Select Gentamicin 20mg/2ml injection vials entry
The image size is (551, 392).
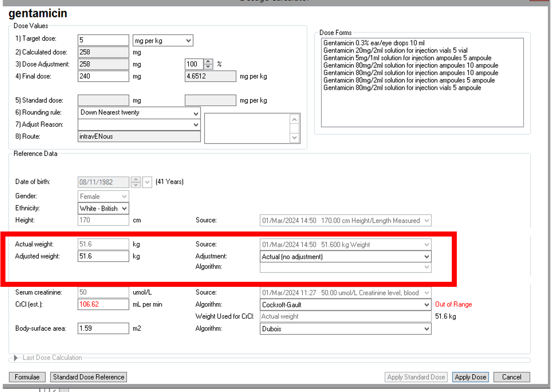point(395,50)
